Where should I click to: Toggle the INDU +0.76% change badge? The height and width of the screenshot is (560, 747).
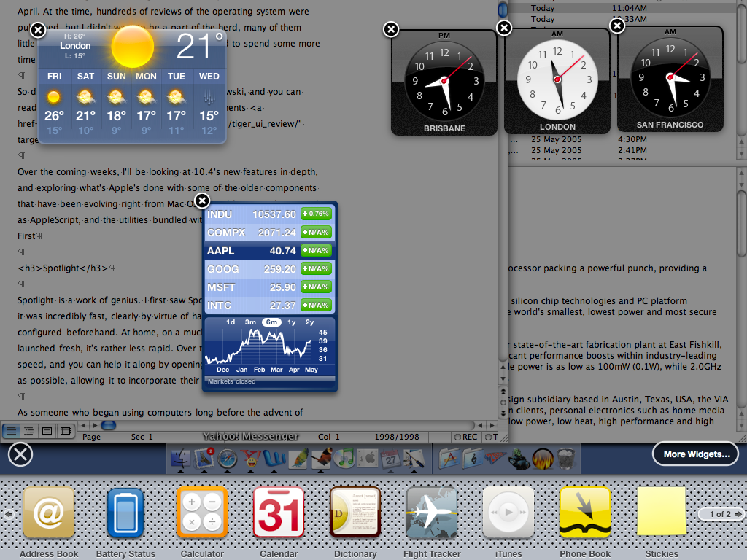316,214
